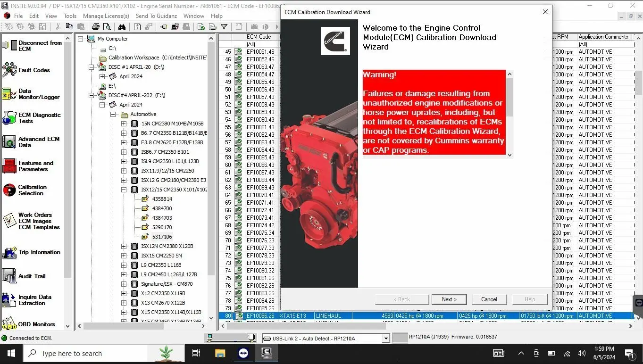The width and height of the screenshot is (643, 364).
Task: Click the Task View taskbar icon
Action: tap(196, 353)
